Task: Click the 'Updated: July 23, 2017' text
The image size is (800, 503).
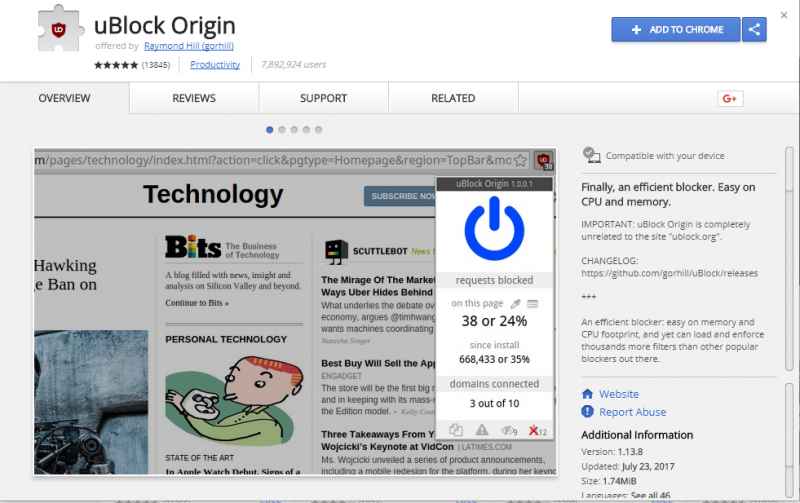Action: (x=628, y=466)
